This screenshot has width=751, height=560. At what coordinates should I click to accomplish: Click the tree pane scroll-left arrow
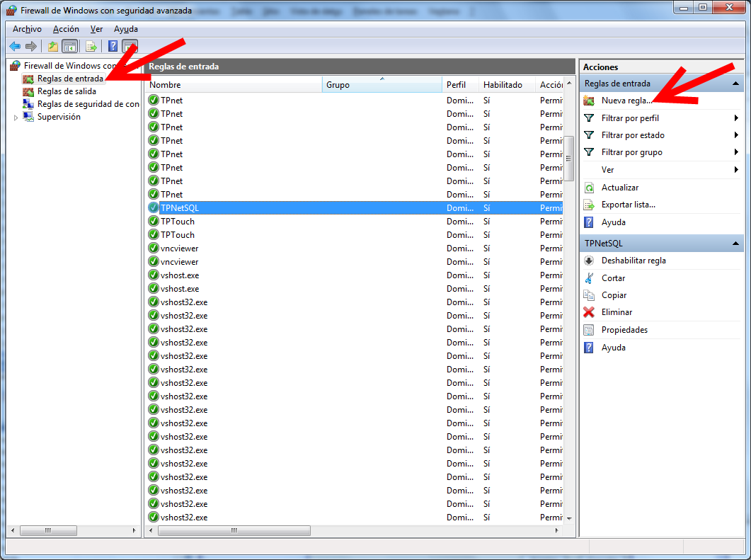[x=13, y=531]
